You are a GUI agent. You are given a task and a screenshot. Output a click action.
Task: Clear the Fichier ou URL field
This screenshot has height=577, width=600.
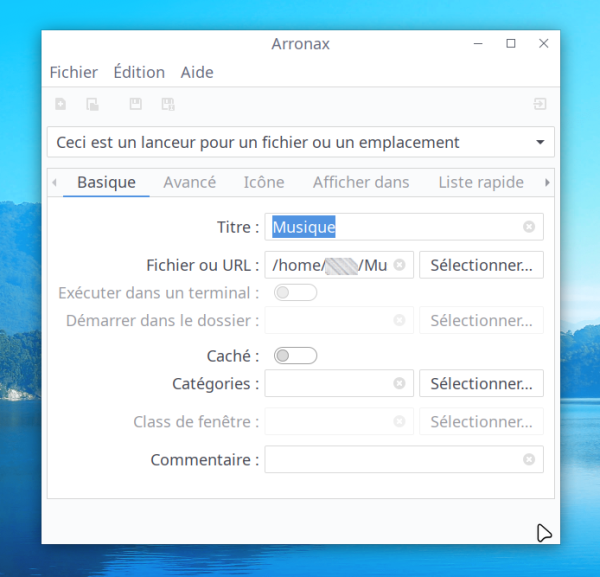point(399,265)
